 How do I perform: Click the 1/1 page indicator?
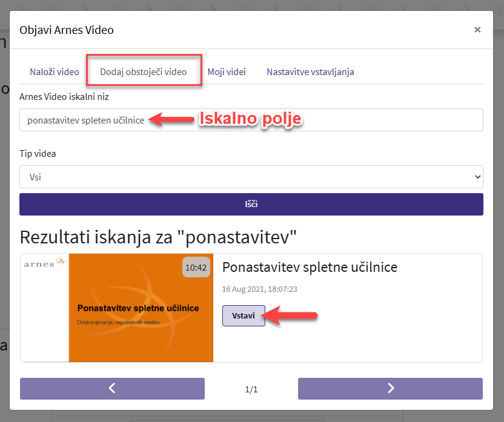pos(251,389)
